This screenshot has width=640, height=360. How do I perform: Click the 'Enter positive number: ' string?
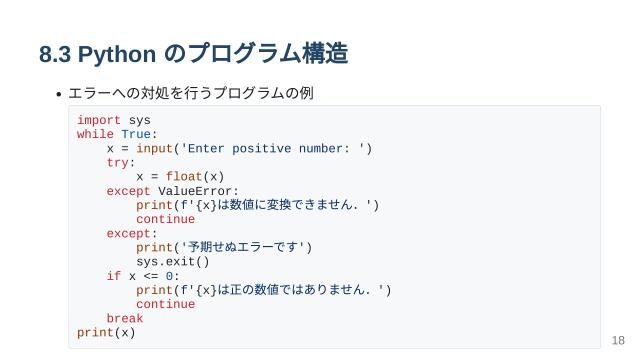tap(273, 149)
